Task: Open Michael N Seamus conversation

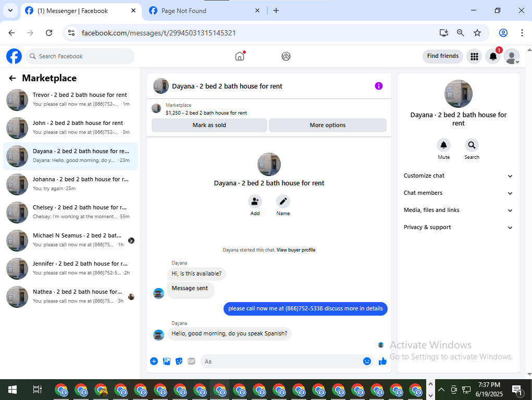Action: click(70, 241)
